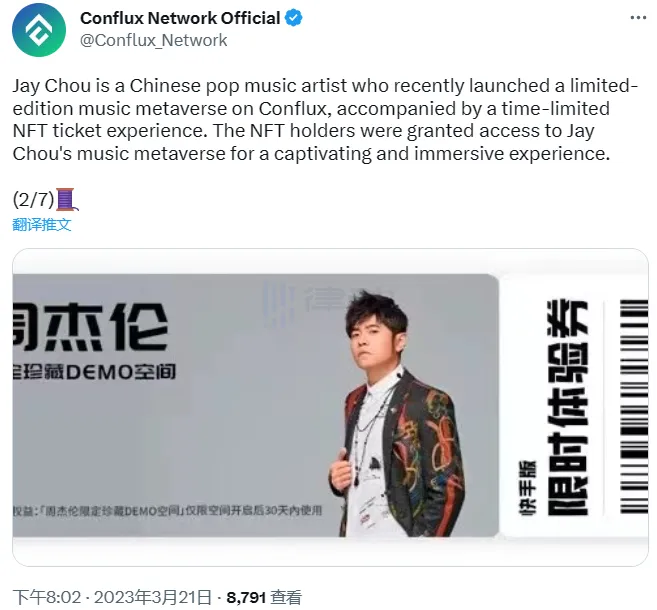The width and height of the screenshot is (657, 610).
Task: Click the fine print usage terms line
Action: click(x=167, y=510)
